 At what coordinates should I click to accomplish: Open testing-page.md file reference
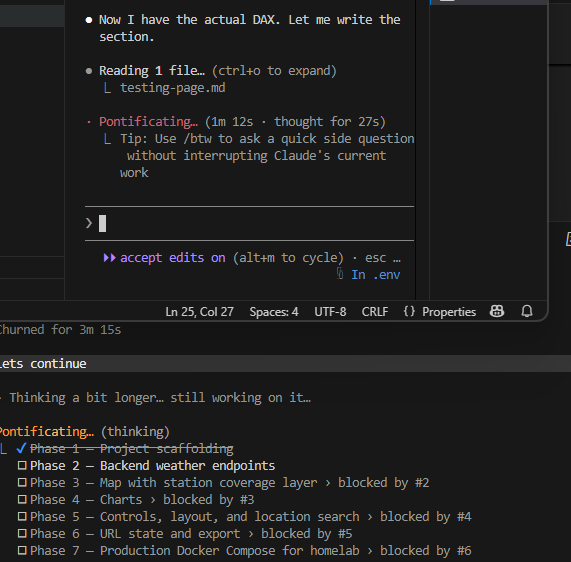173,88
